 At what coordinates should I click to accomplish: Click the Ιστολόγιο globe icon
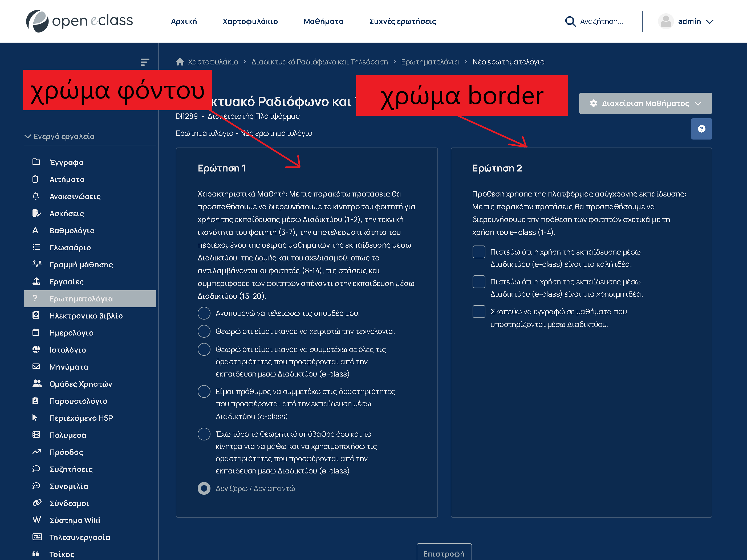click(x=36, y=349)
